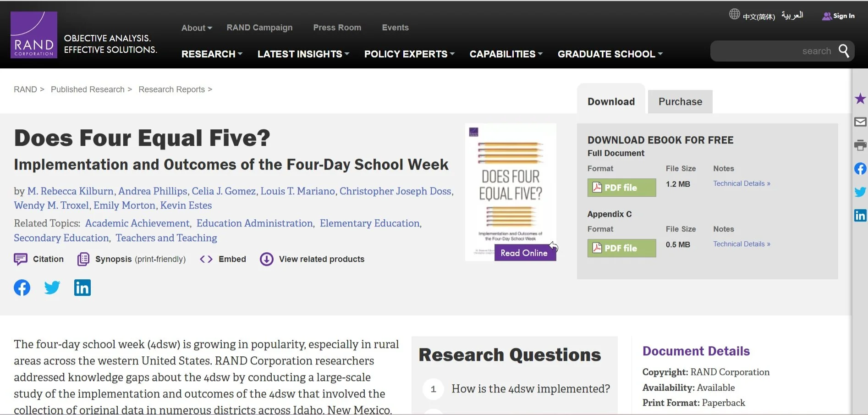
Task: Open author Andrea Phillips's page
Action: click(153, 191)
